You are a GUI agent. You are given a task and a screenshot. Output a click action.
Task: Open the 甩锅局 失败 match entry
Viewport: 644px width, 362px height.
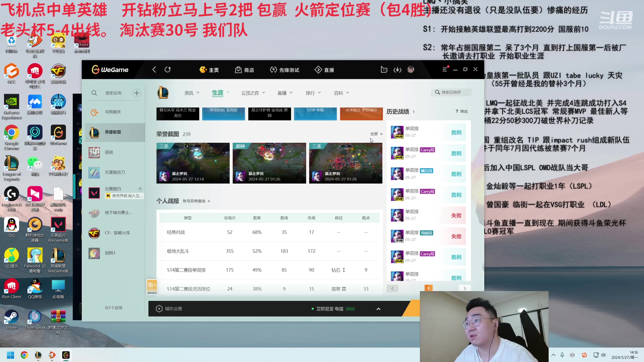429,236
